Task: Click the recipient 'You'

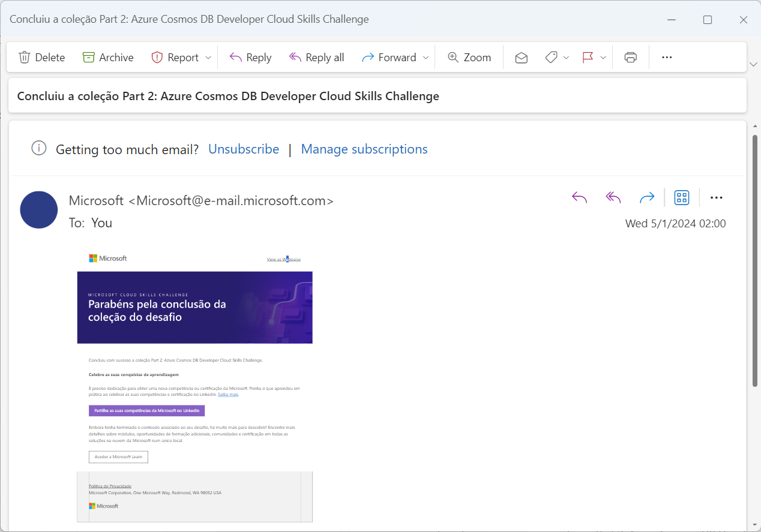Action: click(x=102, y=223)
